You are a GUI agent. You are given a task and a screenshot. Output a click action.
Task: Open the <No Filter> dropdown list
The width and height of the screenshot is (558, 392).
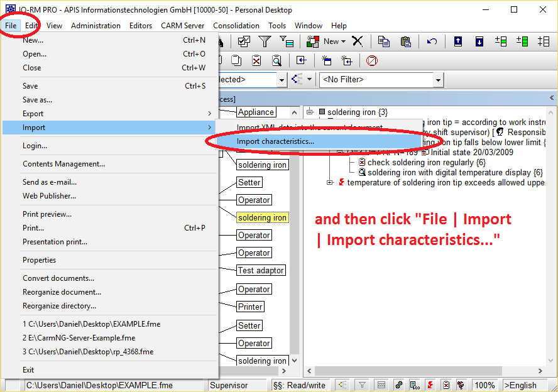438,80
